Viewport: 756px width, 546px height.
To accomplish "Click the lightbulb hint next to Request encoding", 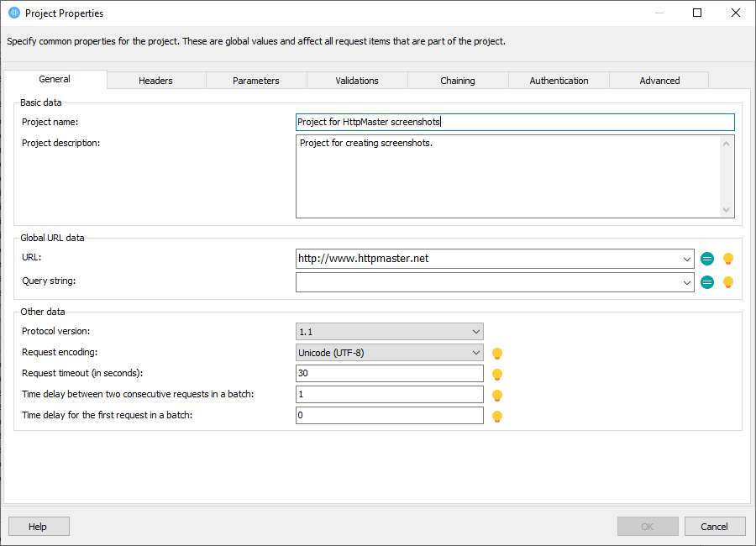I will point(497,353).
